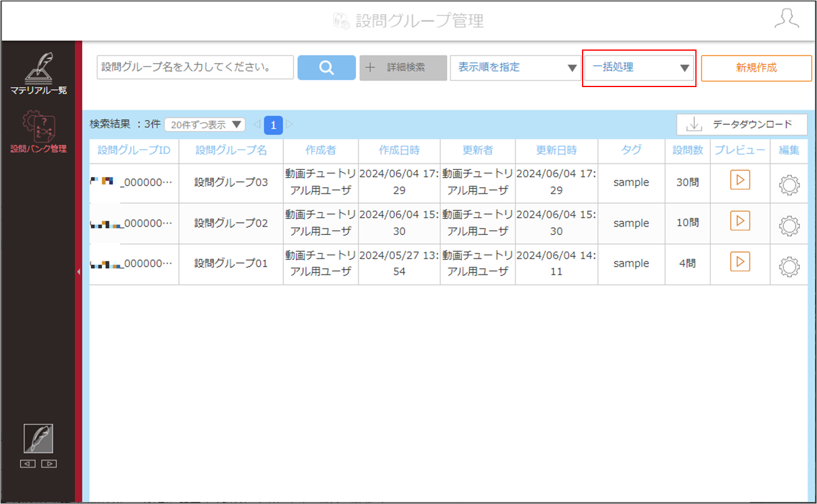This screenshot has width=817, height=504.
Task: Expand the 表示順を指定 dropdown
Action: tap(515, 67)
